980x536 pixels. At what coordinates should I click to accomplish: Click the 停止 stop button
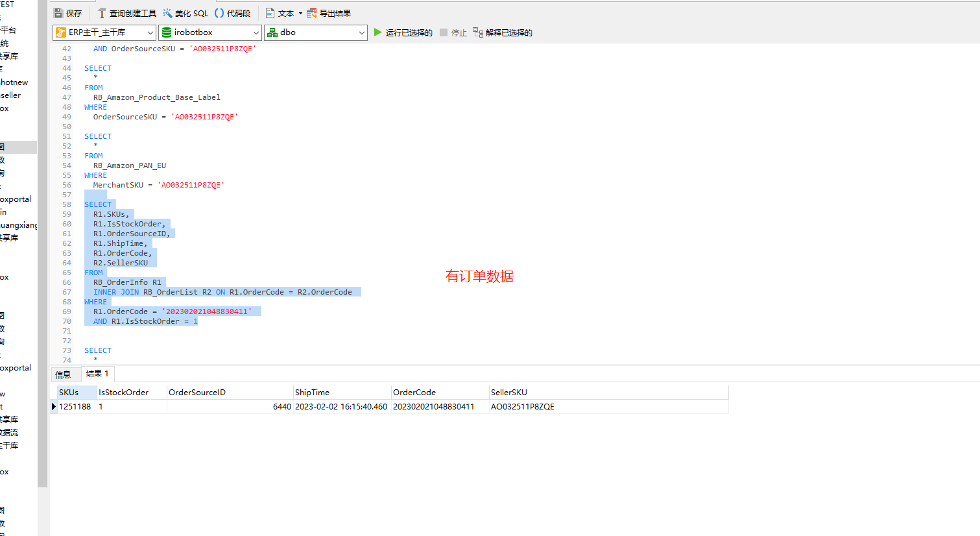(453, 32)
